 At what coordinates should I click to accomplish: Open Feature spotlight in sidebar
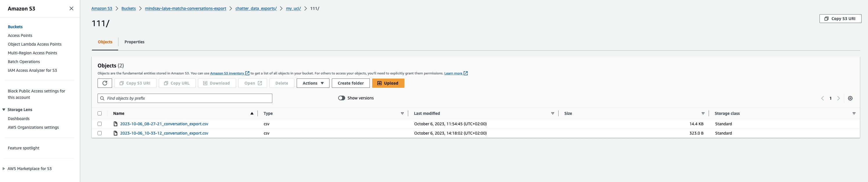[x=24, y=148]
